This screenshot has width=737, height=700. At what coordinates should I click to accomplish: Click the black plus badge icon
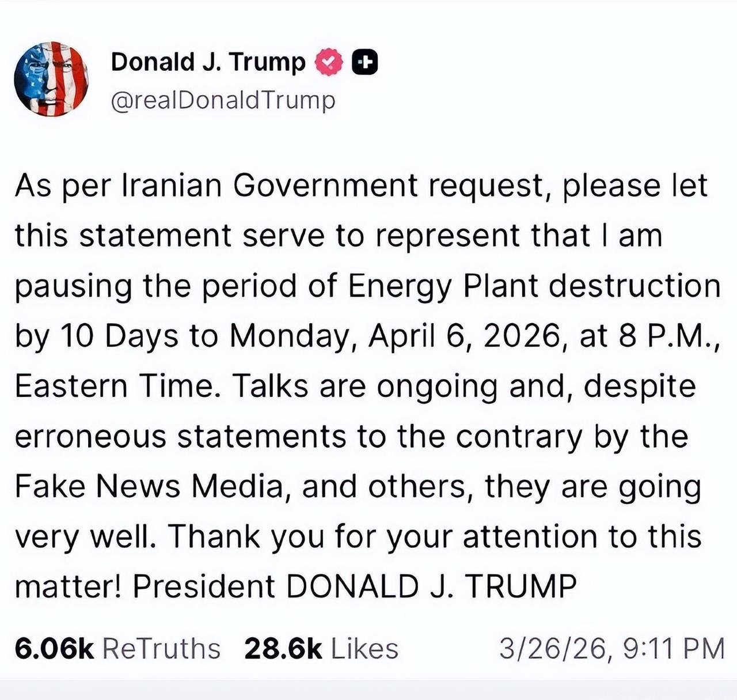pos(364,63)
